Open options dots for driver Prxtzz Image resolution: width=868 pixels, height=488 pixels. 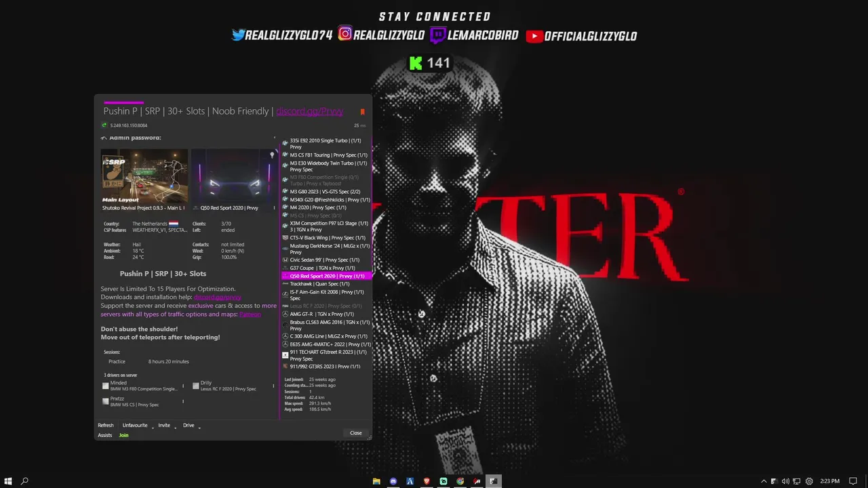point(183,401)
